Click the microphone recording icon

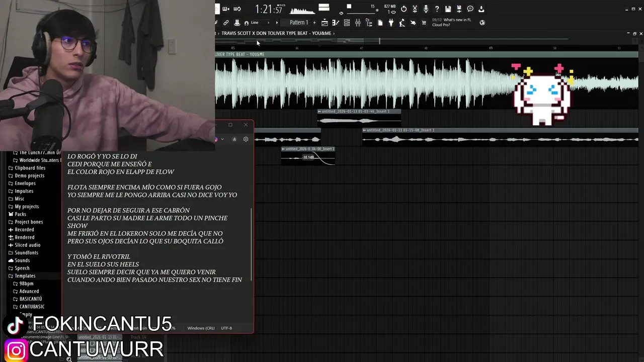pos(426,9)
